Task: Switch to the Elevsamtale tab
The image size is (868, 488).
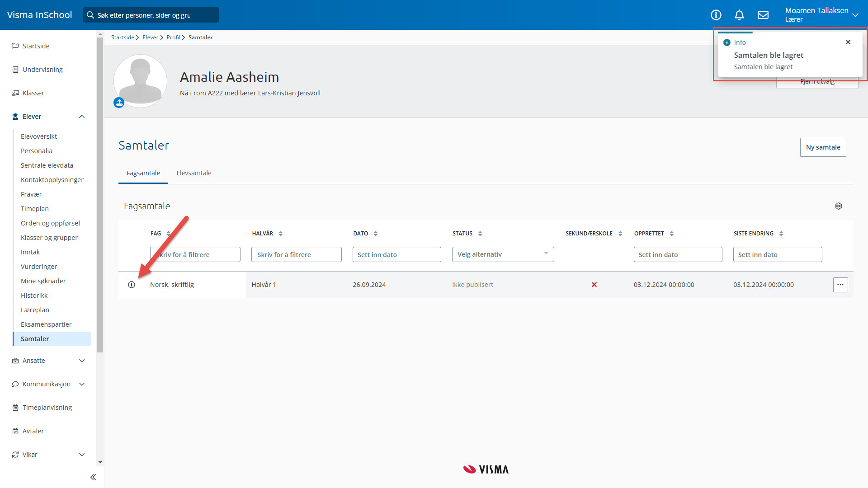Action: coord(193,173)
